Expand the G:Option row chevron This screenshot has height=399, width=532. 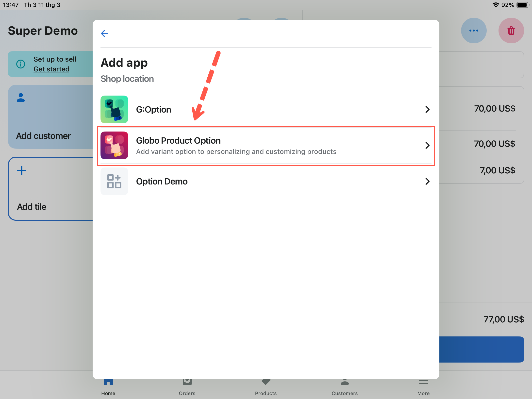(x=427, y=109)
